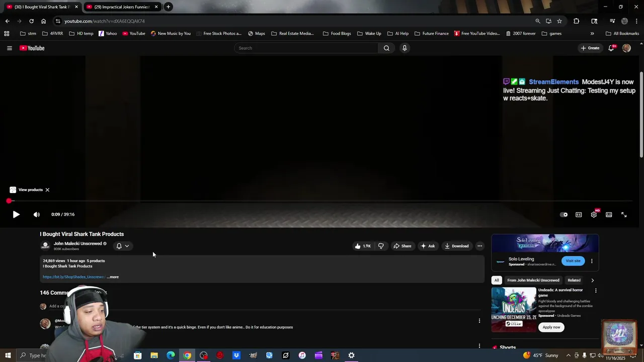Switch to Impractical Jokers browser tab

click(122, 7)
